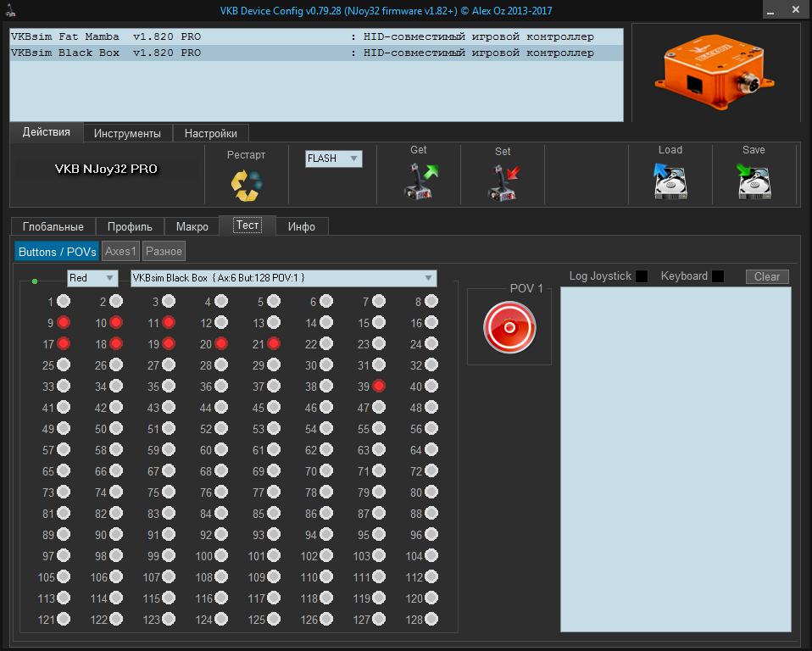Open the Профиль tab

coord(130,226)
